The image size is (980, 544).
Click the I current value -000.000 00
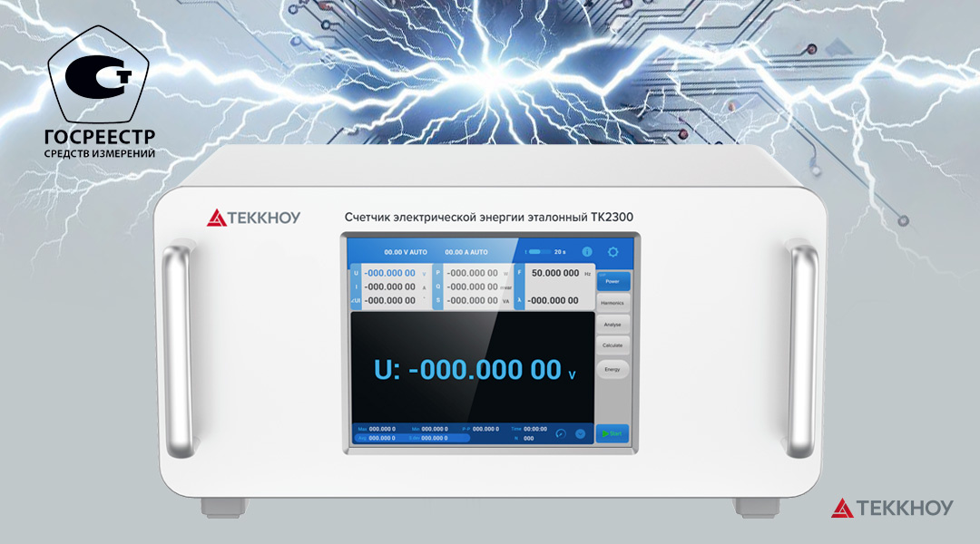390,287
